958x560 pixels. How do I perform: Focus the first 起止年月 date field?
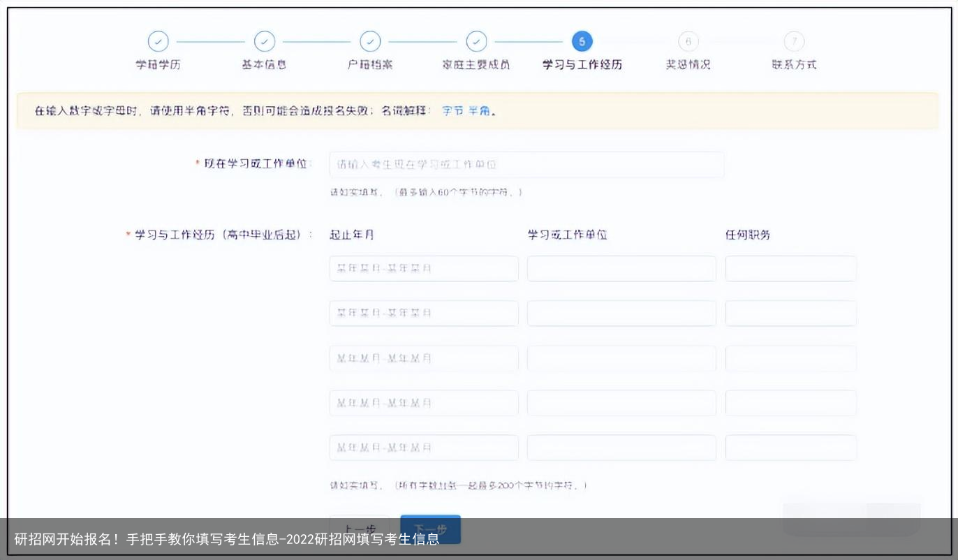423,268
